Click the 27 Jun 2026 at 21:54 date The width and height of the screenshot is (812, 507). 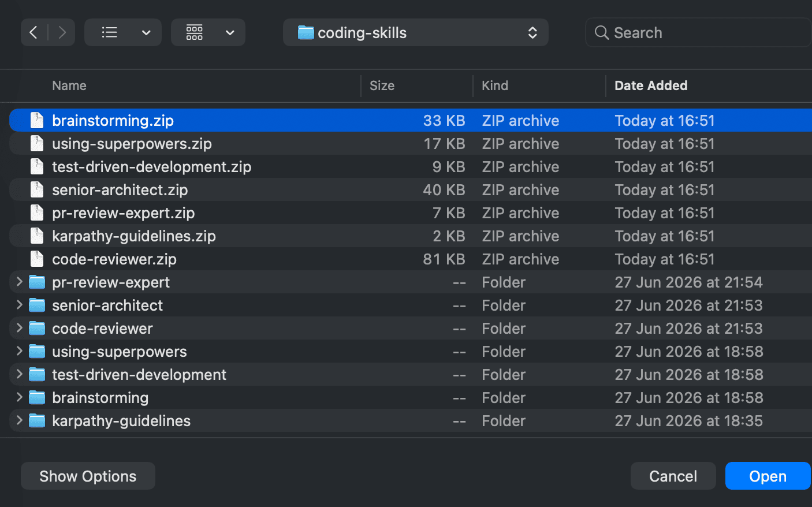(x=688, y=282)
